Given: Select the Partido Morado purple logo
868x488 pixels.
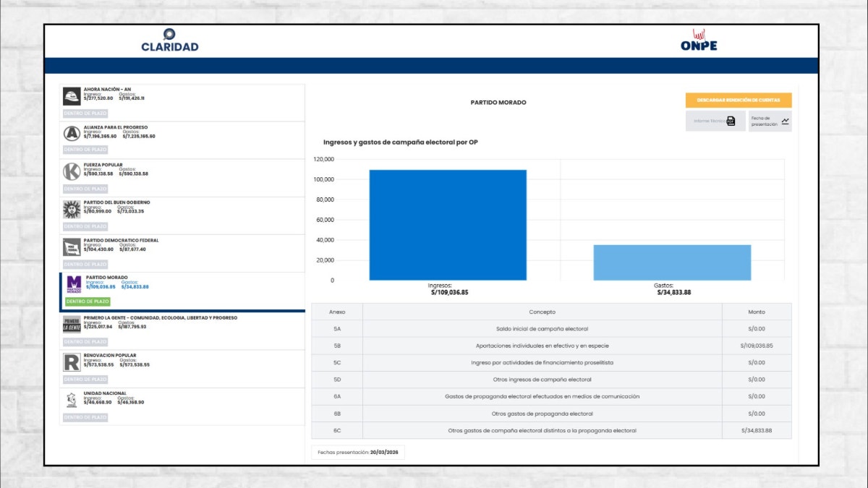Looking at the screenshot, I should (74, 284).
